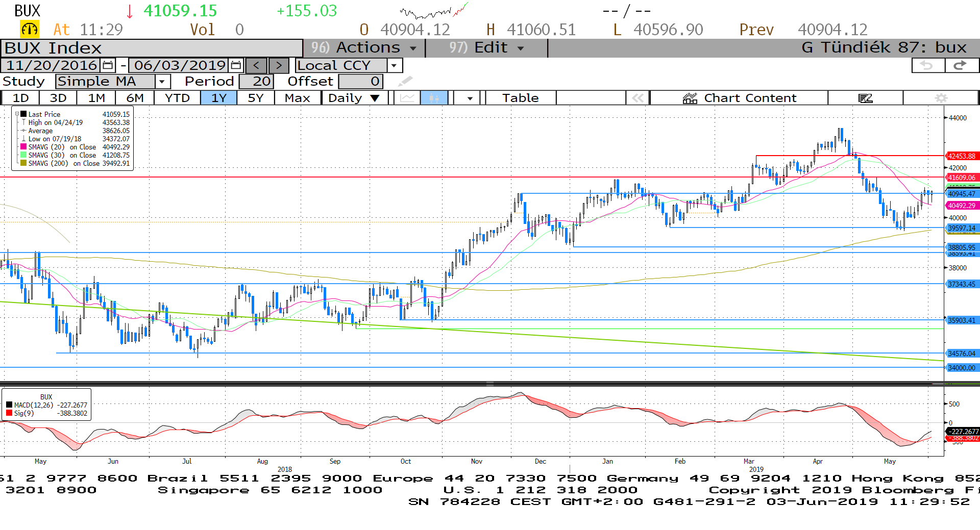Step date range backward with left arrow
Viewport: 980px width, 530px height.
click(x=256, y=65)
